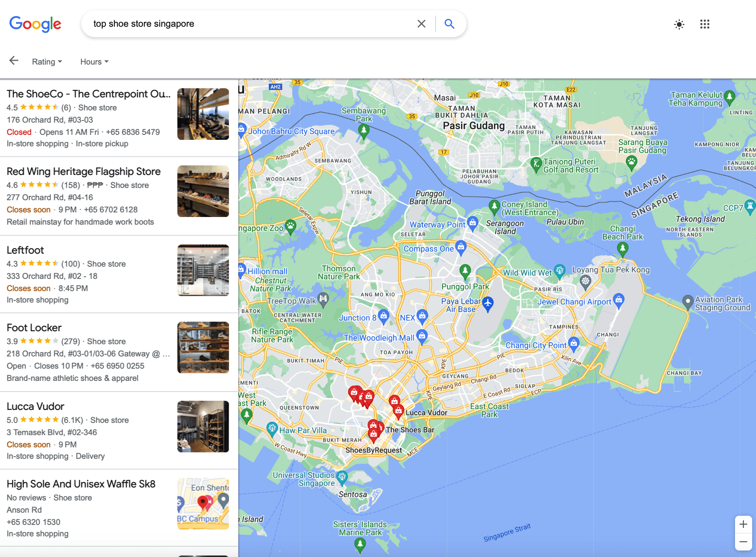Click the Google logo
Image resolution: width=756 pixels, height=557 pixels.
35,24
